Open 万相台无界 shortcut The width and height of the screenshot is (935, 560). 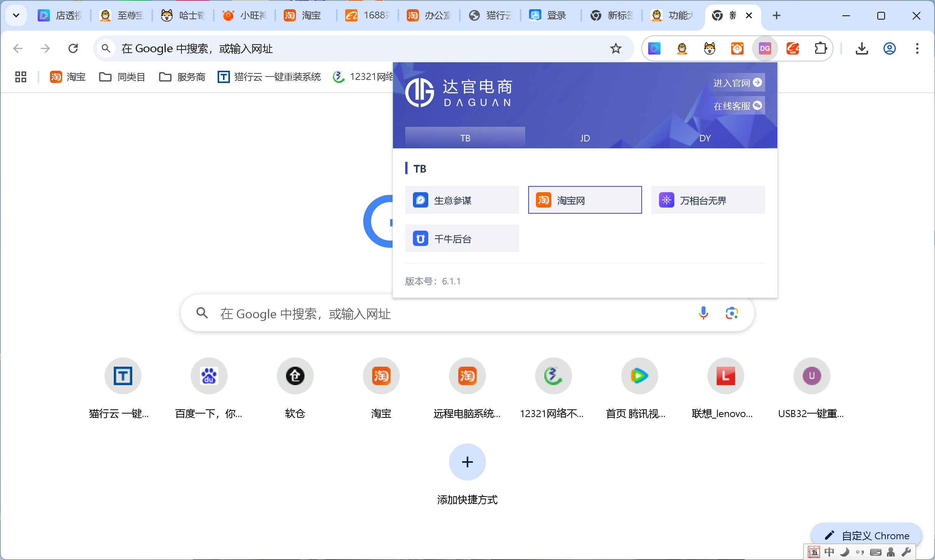[708, 200]
